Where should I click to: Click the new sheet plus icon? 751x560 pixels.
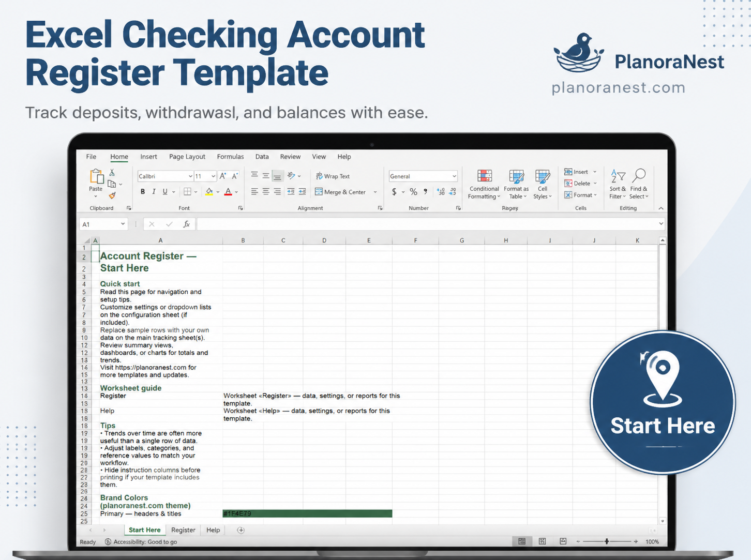click(241, 530)
